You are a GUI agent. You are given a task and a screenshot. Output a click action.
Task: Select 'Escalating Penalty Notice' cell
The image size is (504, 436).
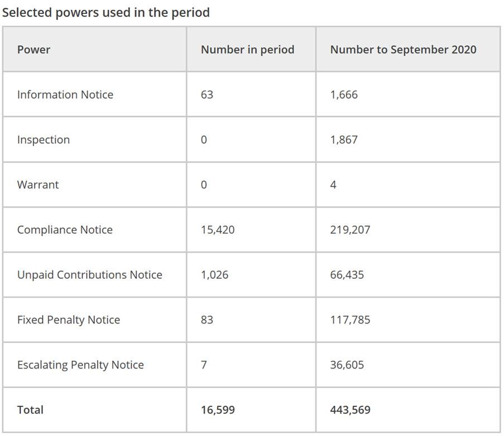point(80,365)
